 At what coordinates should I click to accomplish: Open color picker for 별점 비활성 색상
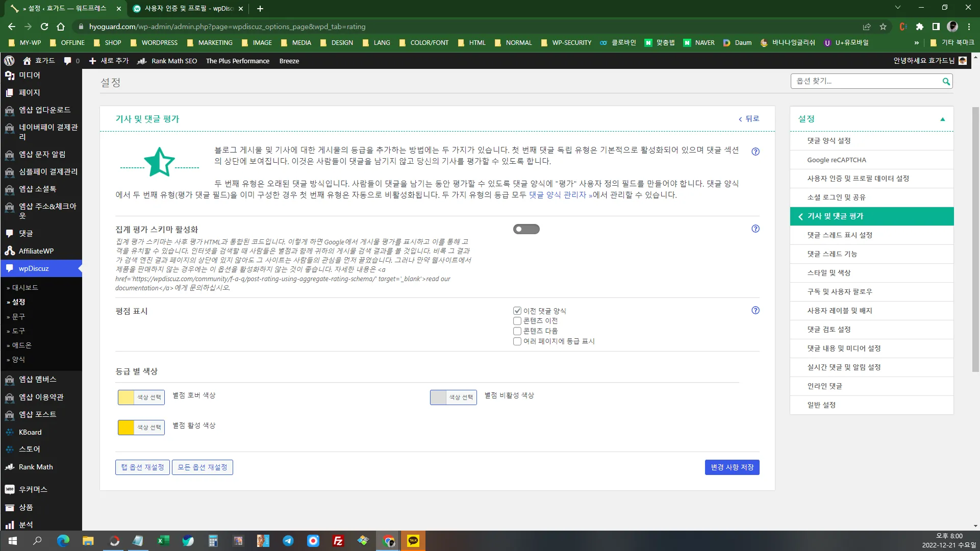pos(454,397)
